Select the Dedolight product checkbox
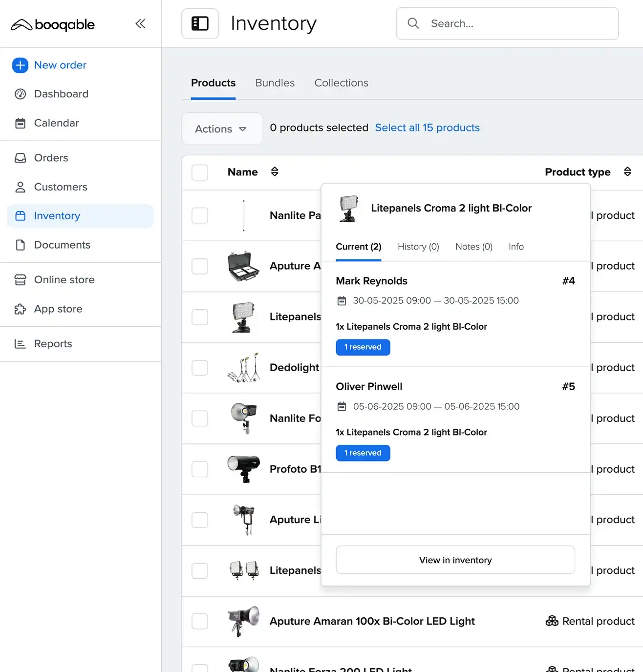This screenshot has width=643, height=672. coord(200,368)
